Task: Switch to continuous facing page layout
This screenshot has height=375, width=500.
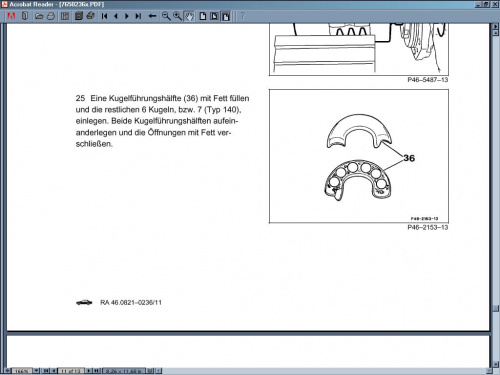Action: [x=226, y=16]
